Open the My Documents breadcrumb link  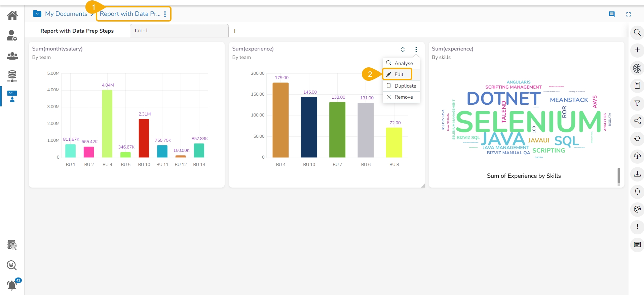point(66,14)
